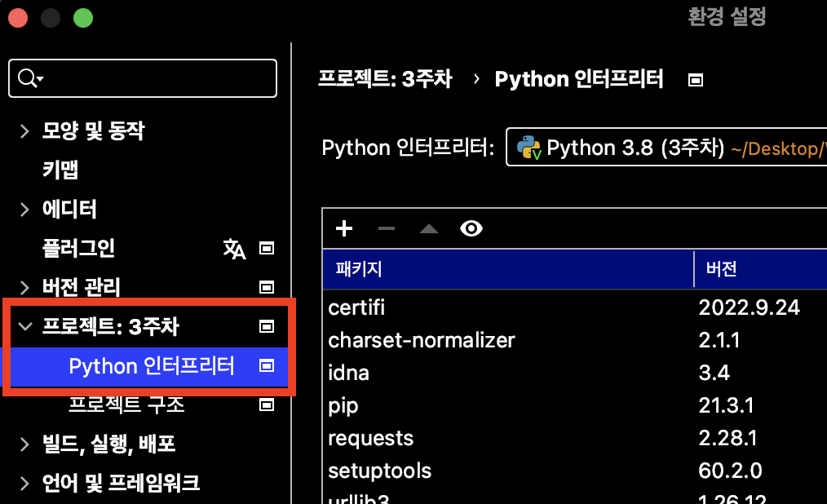Click version 2022.9.24 of certifi
Image resolution: width=827 pixels, height=504 pixels.
749,307
